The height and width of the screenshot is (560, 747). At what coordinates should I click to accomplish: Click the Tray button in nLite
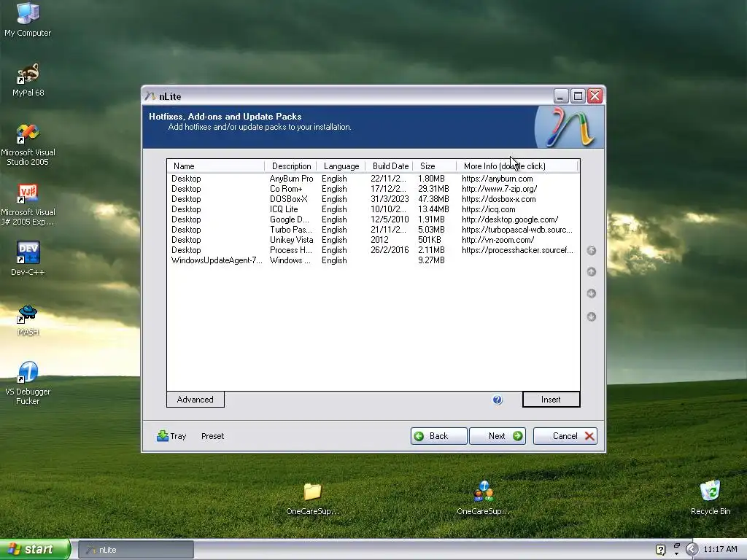[x=171, y=436]
